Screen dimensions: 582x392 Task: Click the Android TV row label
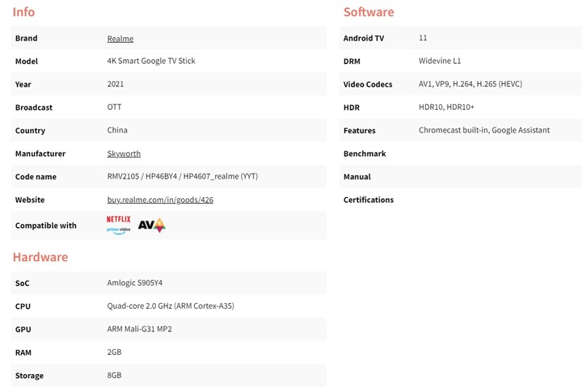click(x=364, y=38)
